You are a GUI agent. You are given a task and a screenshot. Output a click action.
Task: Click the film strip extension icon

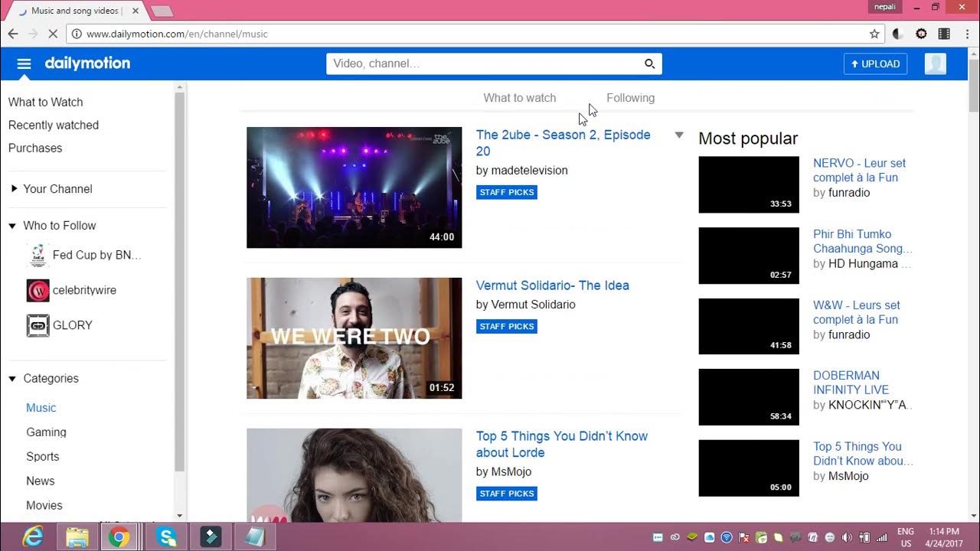coord(944,34)
